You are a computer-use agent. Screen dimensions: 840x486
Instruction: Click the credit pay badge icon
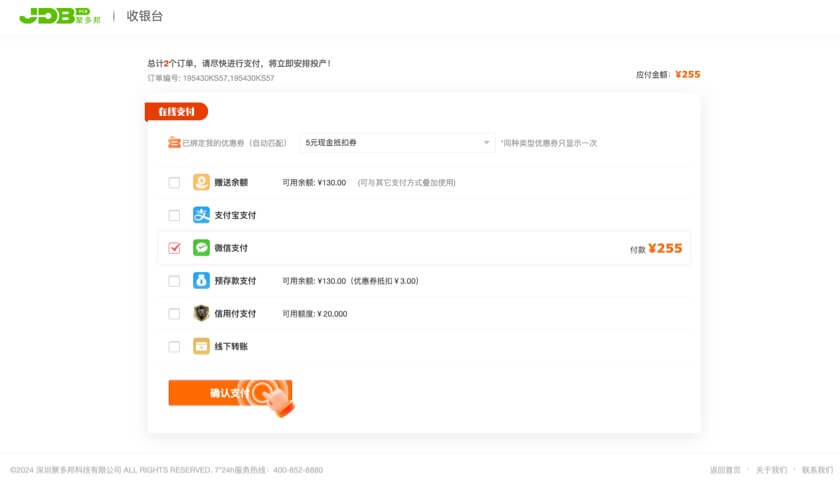[x=201, y=313]
